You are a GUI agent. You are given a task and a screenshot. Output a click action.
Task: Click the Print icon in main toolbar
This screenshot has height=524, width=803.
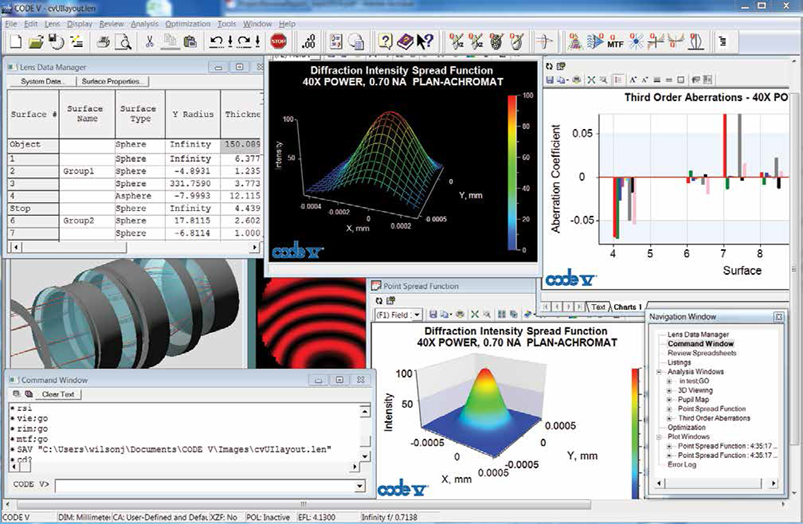point(103,41)
